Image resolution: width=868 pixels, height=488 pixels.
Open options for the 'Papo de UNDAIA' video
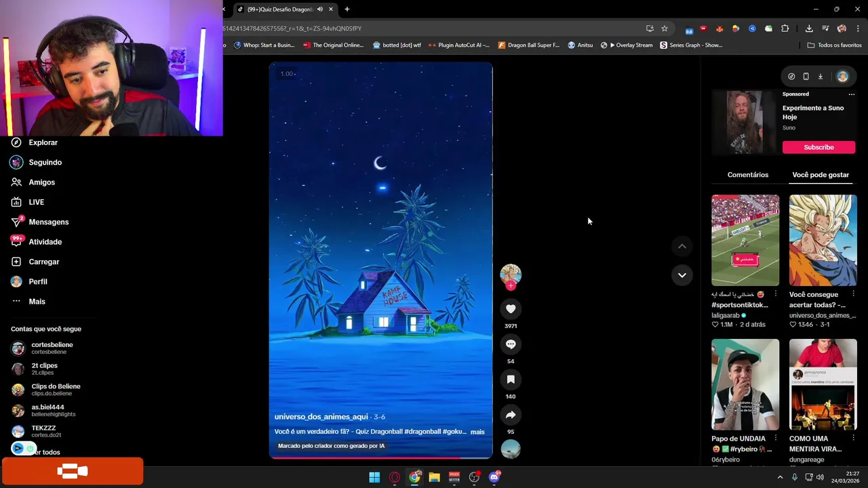click(x=776, y=439)
